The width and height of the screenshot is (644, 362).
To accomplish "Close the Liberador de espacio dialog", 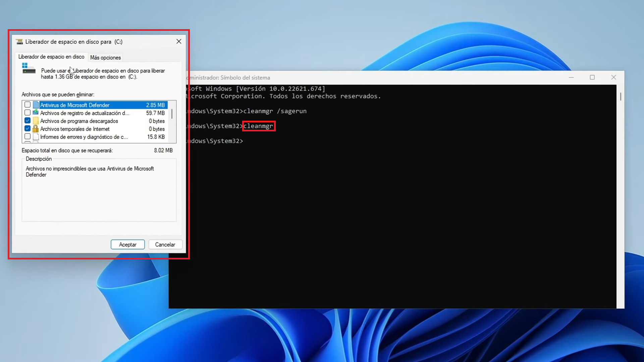I will click(179, 41).
